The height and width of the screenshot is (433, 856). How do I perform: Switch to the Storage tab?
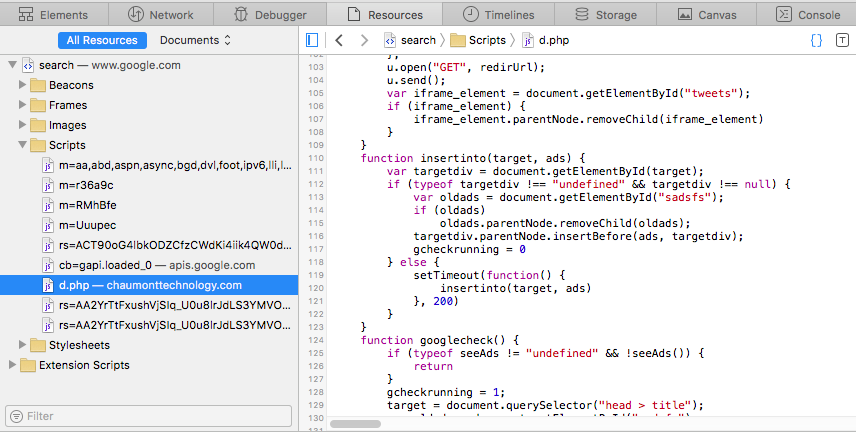(x=606, y=15)
